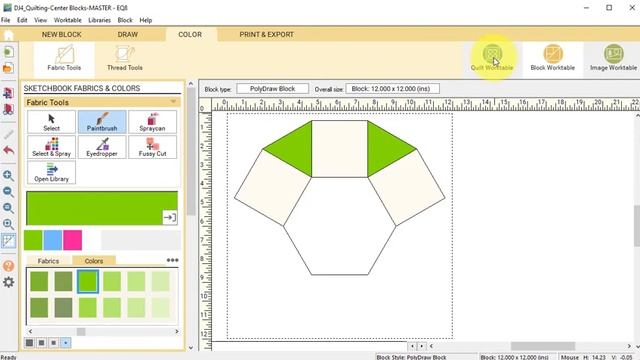Click the home icon in ribbon
The width and height of the screenshot is (640, 360).
tap(9, 35)
